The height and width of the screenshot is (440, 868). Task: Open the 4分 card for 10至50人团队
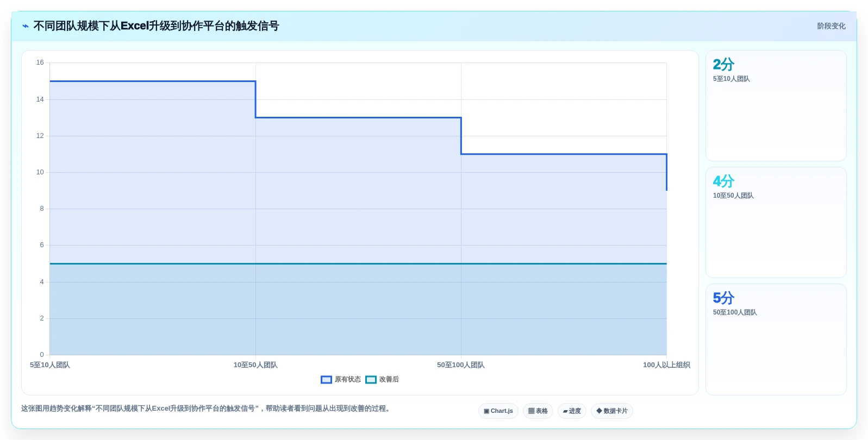click(776, 223)
